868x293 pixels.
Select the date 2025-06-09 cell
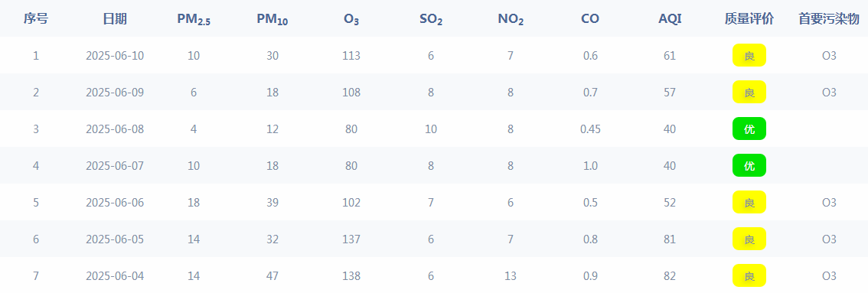115,93
